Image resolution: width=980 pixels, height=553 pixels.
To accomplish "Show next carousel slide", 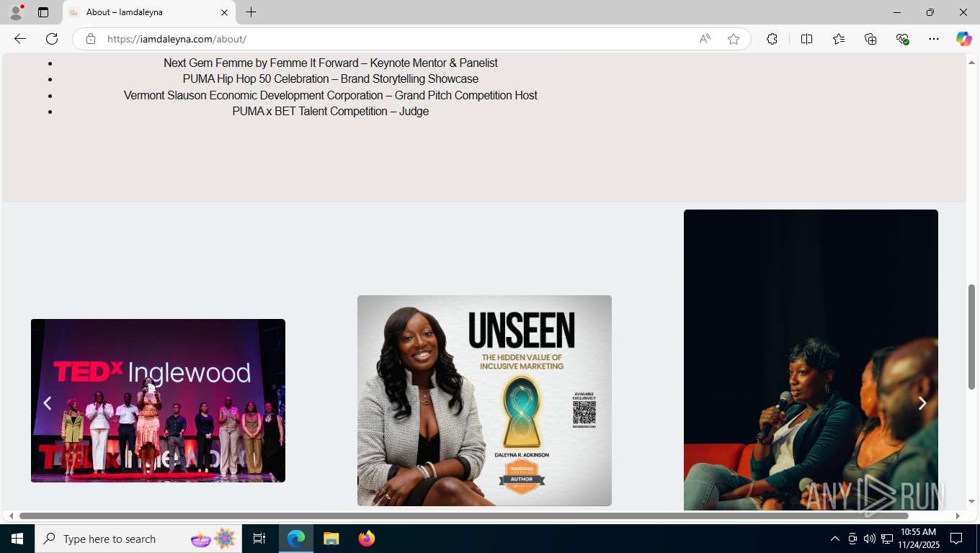I will coord(922,403).
